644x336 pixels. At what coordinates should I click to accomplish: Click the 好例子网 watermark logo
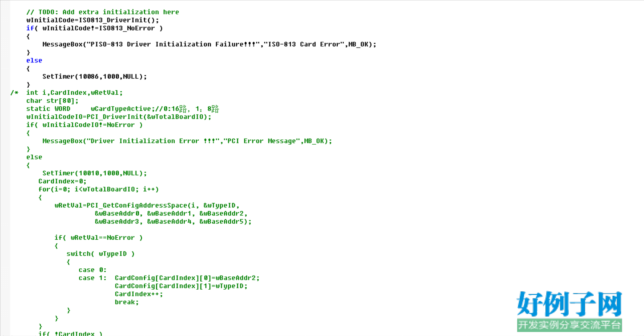(570, 304)
